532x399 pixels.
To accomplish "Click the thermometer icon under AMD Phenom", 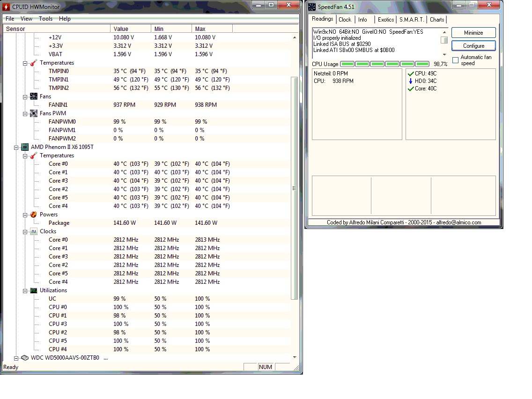I will (x=33, y=155).
